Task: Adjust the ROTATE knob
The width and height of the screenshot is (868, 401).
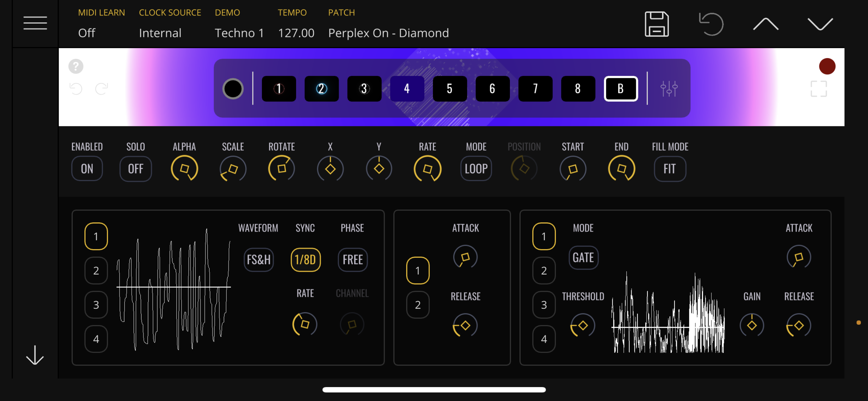Action: tap(281, 169)
